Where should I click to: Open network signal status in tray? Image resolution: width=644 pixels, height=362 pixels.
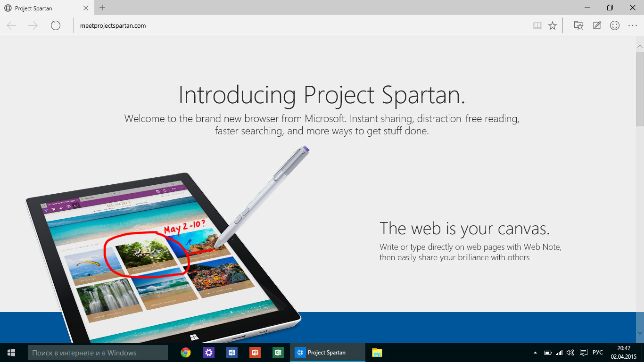[x=559, y=353]
